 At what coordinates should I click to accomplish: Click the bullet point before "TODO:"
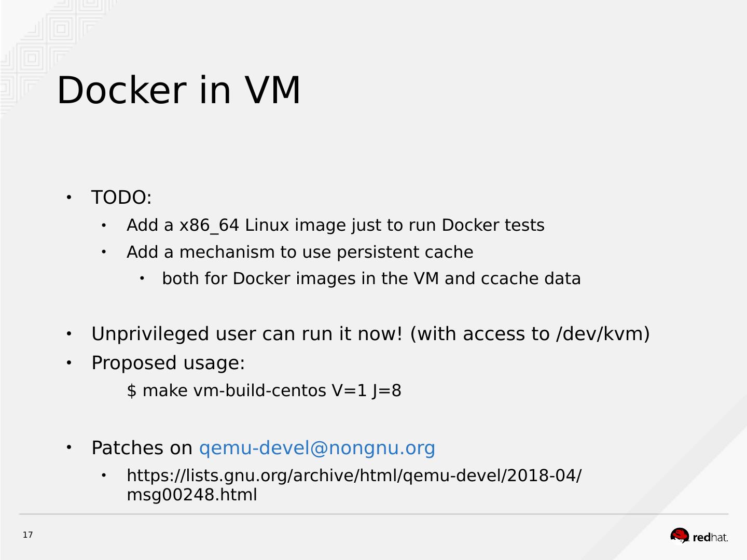[68, 198]
